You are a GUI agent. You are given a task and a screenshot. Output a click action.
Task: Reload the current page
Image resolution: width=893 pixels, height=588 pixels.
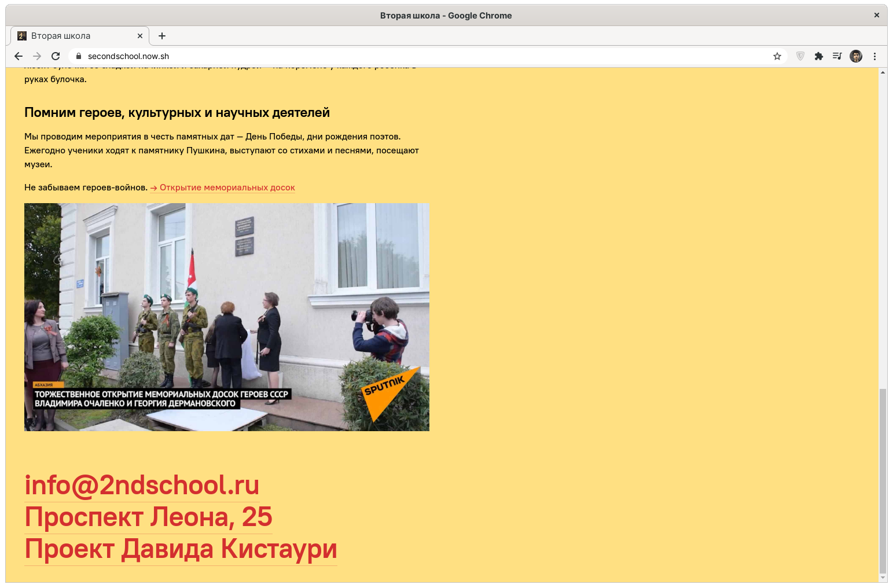tap(56, 56)
